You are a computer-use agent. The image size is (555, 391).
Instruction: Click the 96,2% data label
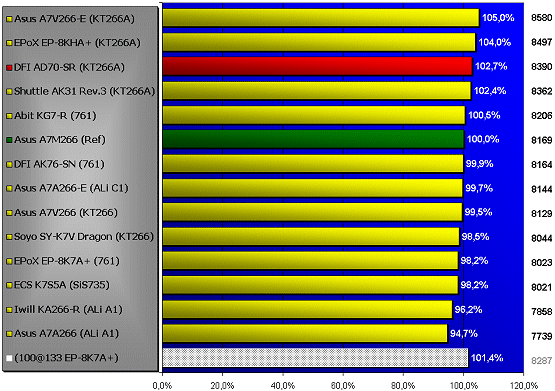(468, 310)
